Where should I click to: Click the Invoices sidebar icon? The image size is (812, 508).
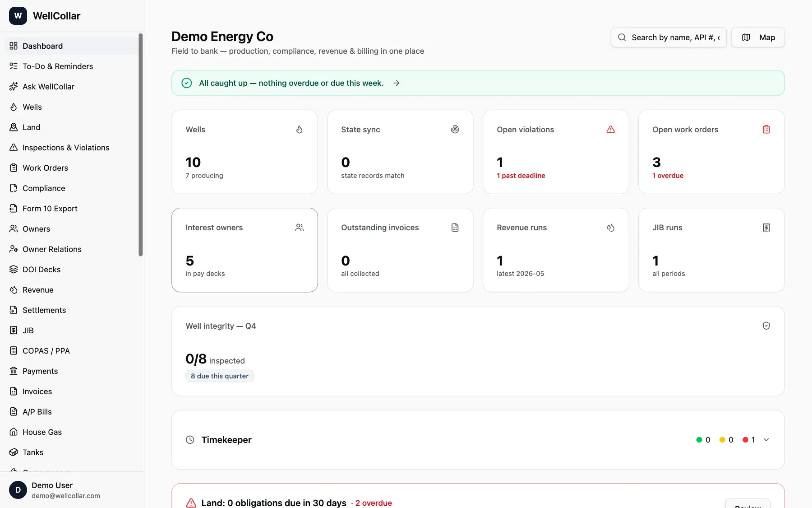click(x=14, y=391)
